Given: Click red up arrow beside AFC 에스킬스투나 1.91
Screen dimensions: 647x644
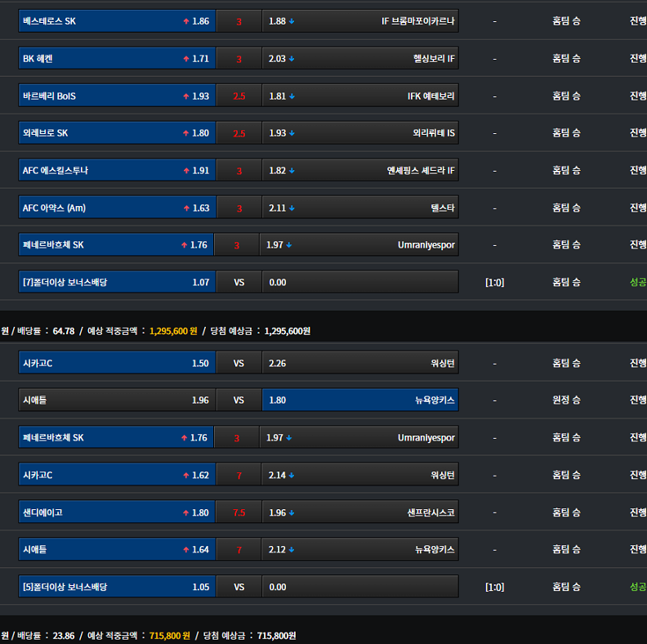Looking at the screenshot, I should pos(186,171).
